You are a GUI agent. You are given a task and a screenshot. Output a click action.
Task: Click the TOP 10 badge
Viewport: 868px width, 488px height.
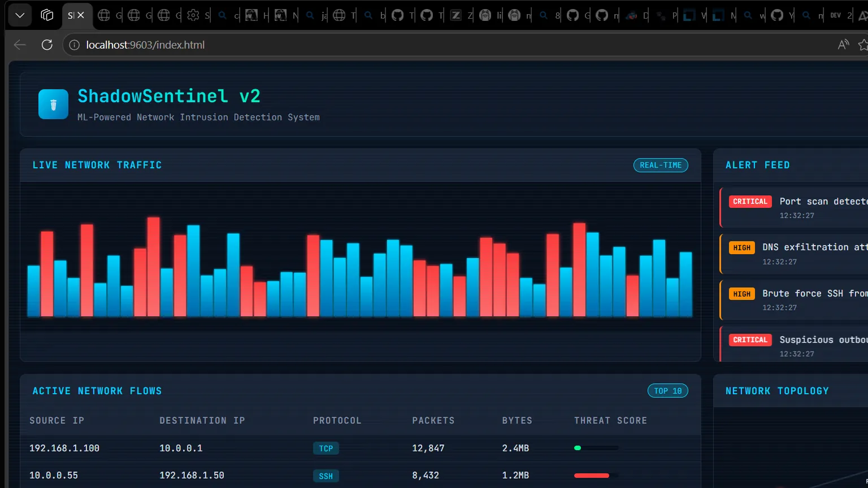pyautogui.click(x=667, y=391)
